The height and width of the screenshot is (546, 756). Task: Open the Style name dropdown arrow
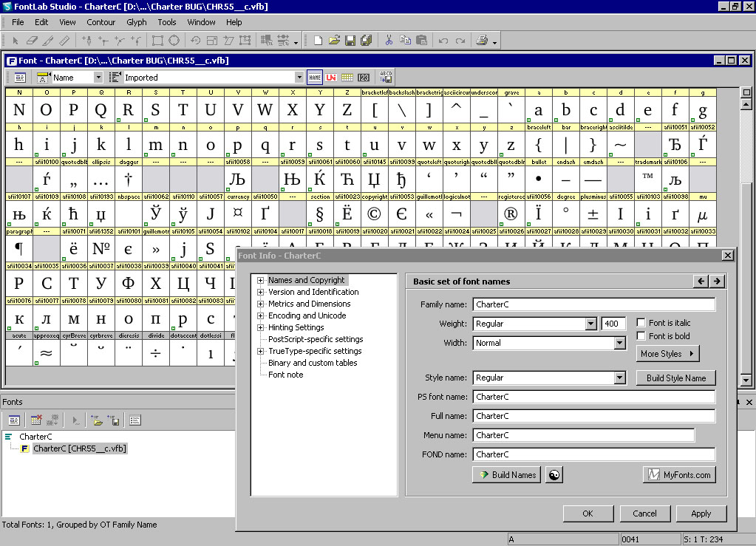click(619, 378)
